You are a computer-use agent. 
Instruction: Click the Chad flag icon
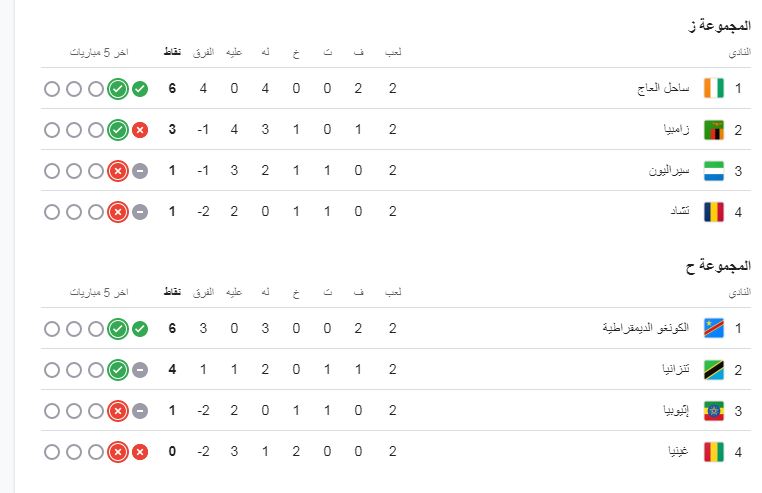(714, 212)
